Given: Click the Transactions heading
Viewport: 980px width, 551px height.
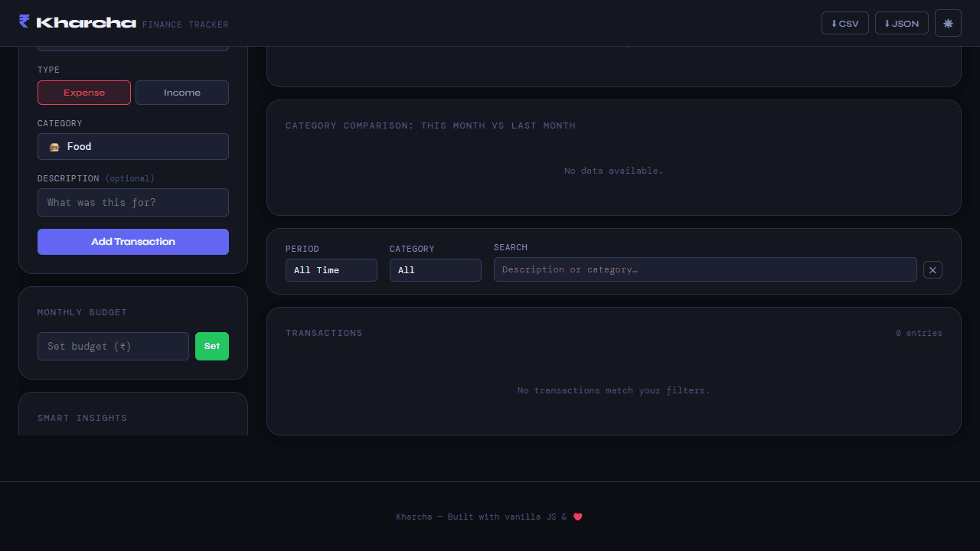Looking at the screenshot, I should pyautogui.click(x=324, y=334).
